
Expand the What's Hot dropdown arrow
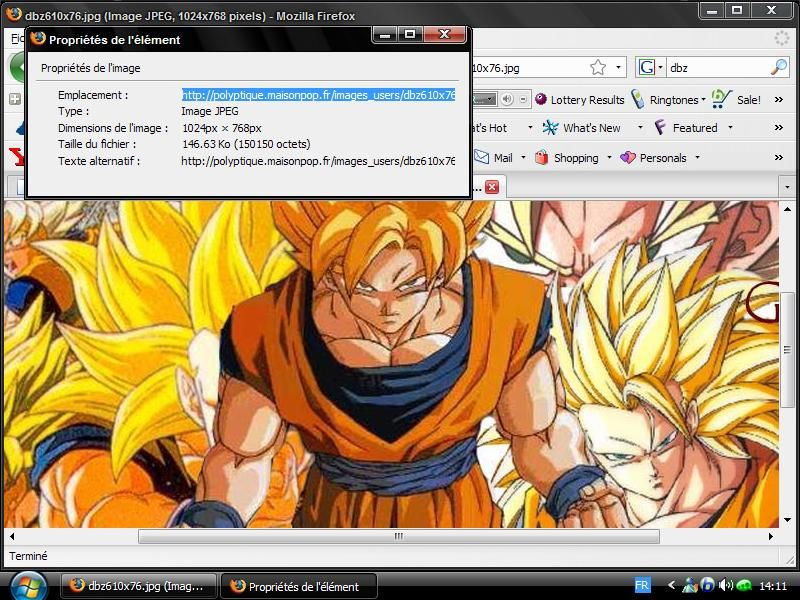[x=530, y=128]
